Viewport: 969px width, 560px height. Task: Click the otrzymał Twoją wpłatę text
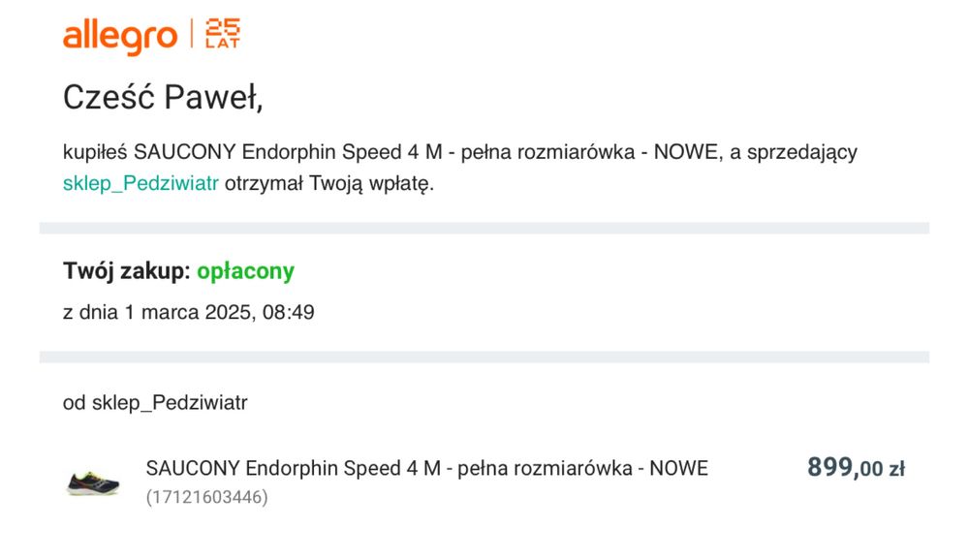pyautogui.click(x=329, y=183)
